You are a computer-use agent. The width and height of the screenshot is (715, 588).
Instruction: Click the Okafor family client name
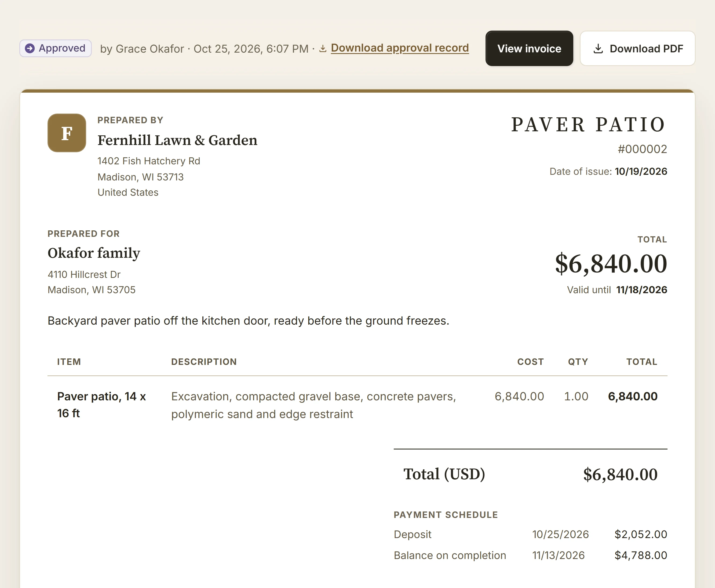pyautogui.click(x=94, y=253)
